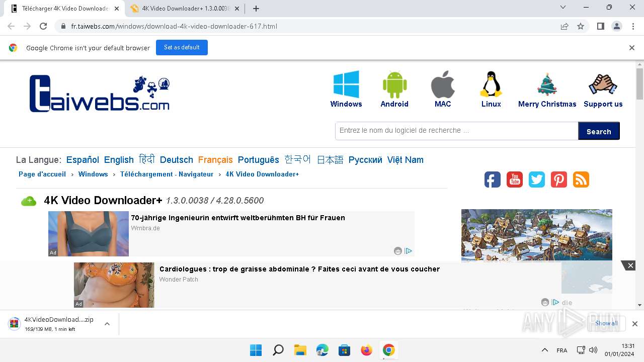This screenshot has height=362, width=644.
Task: Open the snowy village game ad image
Action: point(537,235)
